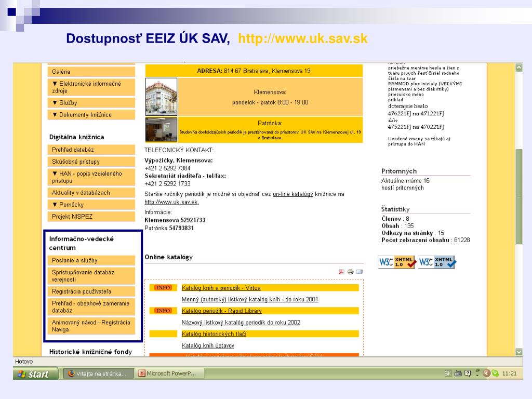Screen dimensions: 532x399
Task: Click the Štatistiky heading
Action: click(395, 209)
